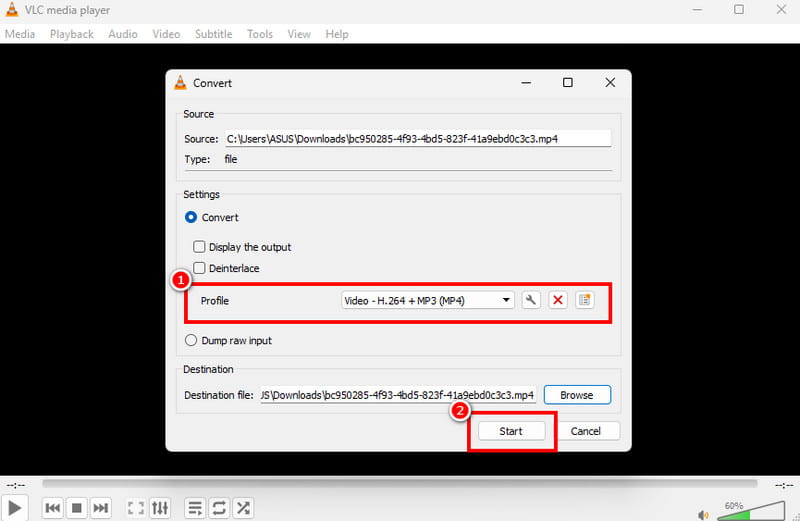This screenshot has height=521, width=800.
Task: Click elapsed time label on left
Action: (16, 485)
